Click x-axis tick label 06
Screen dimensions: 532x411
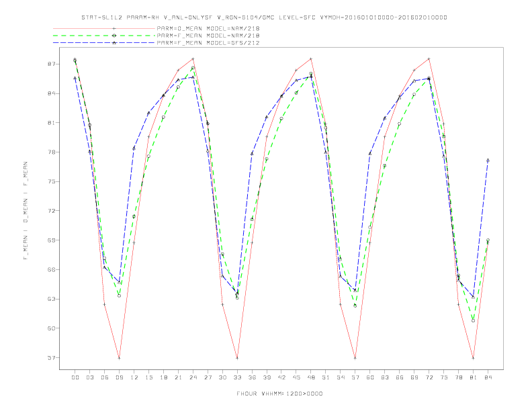coord(105,377)
